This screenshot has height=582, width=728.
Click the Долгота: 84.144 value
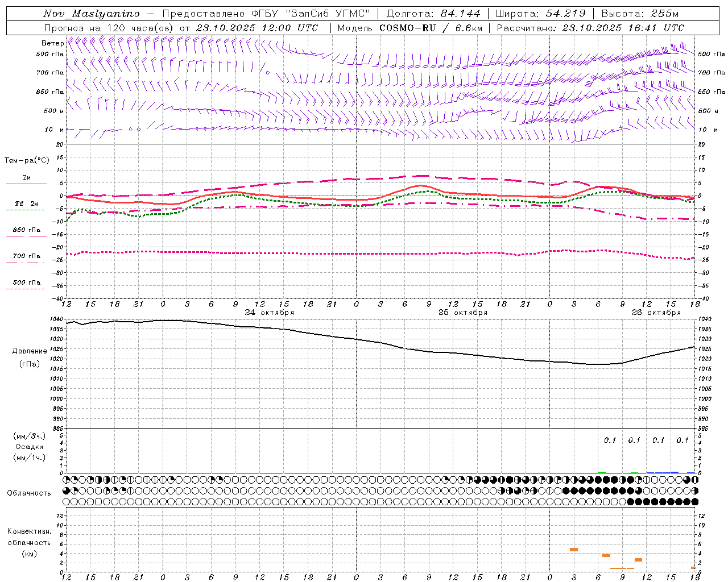click(x=433, y=14)
